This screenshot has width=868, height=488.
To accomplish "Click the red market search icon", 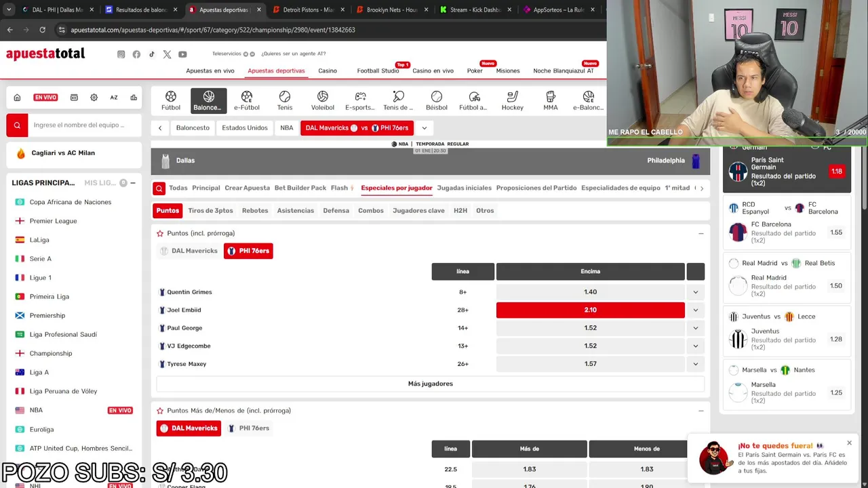I will coord(159,188).
